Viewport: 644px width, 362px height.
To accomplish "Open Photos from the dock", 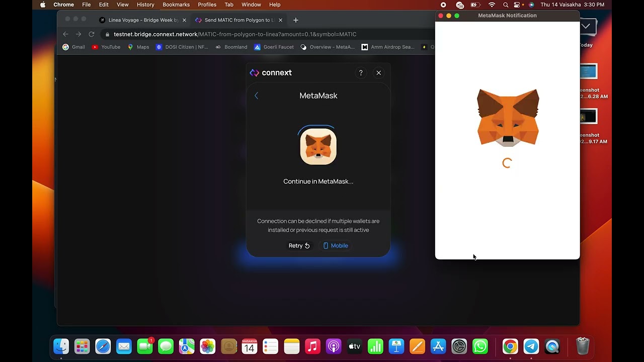I will (208, 346).
